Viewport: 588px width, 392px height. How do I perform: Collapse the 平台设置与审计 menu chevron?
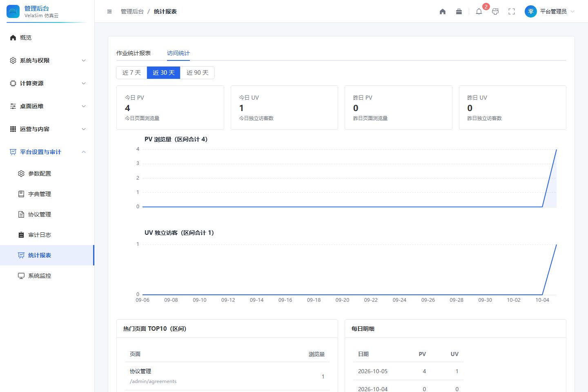click(x=84, y=152)
